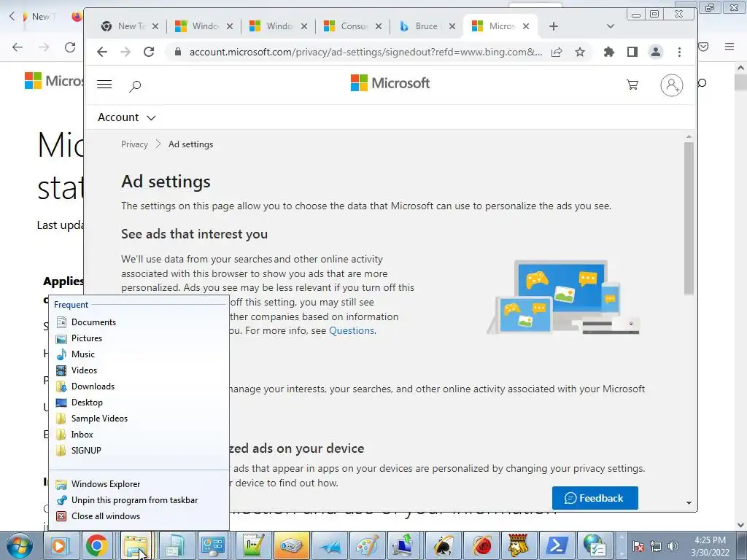Viewport: 747px width, 560px height.
Task: Open Chrome extensions puzzle icon
Action: pyautogui.click(x=609, y=52)
